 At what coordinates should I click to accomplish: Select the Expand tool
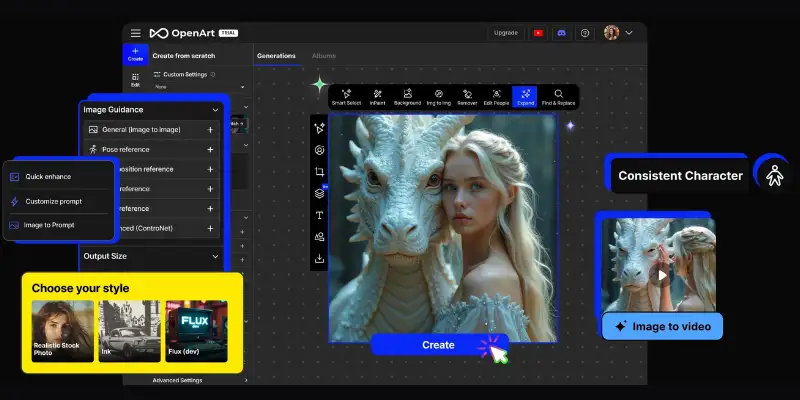point(525,97)
